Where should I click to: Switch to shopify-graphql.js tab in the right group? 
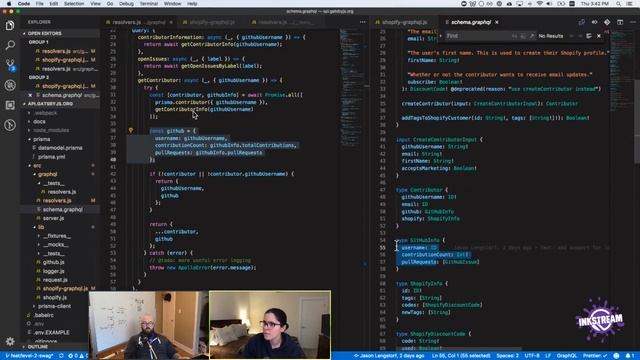click(404, 22)
